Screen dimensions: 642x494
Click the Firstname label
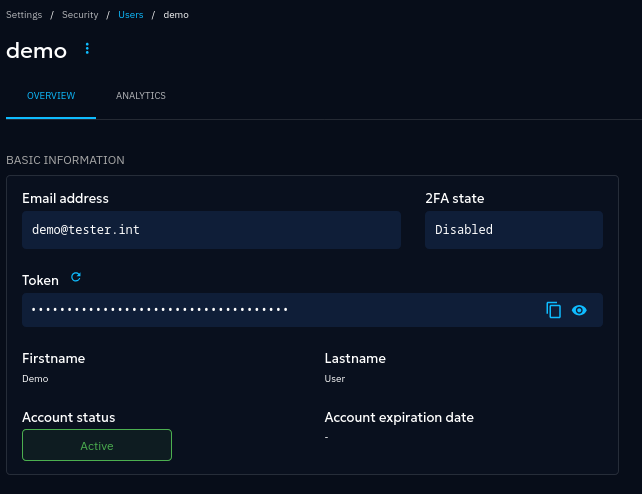click(x=54, y=359)
